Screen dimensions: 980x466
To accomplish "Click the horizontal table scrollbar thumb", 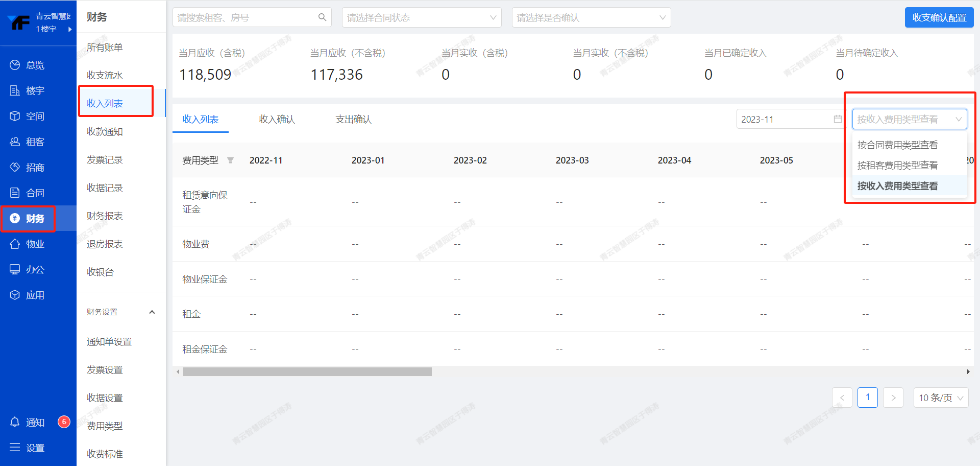I will pyautogui.click(x=307, y=372).
